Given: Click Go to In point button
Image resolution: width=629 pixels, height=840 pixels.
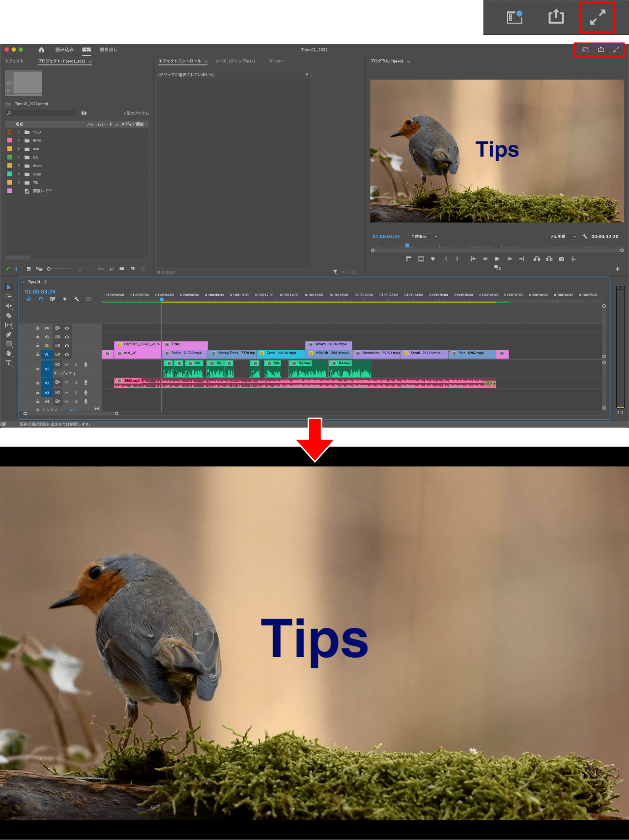Looking at the screenshot, I should click(473, 259).
